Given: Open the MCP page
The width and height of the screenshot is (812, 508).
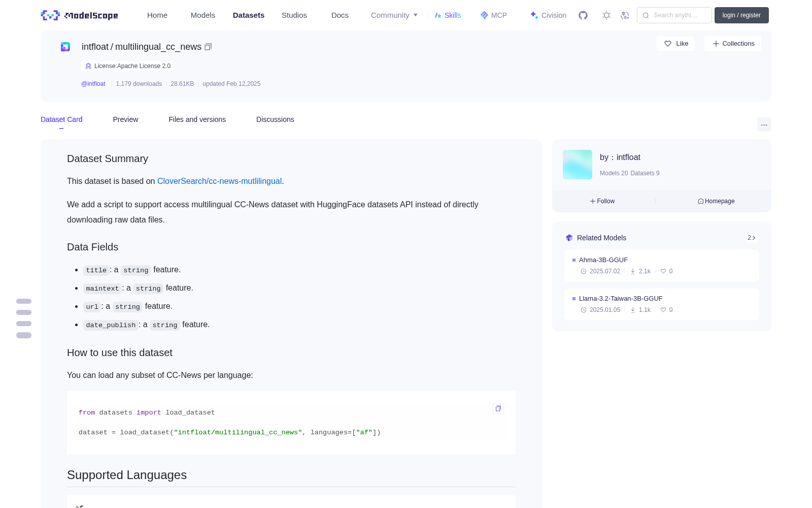Looking at the screenshot, I should pyautogui.click(x=493, y=15).
